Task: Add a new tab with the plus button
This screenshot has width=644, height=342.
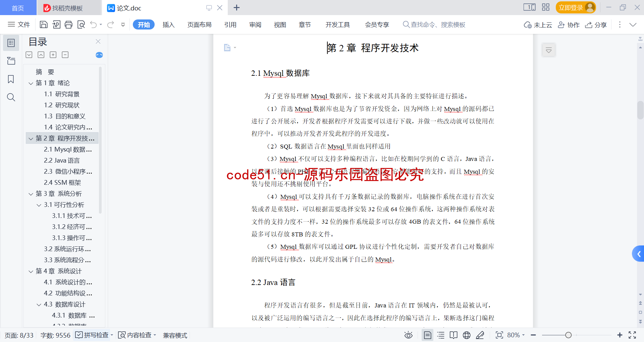Action: [236, 7]
